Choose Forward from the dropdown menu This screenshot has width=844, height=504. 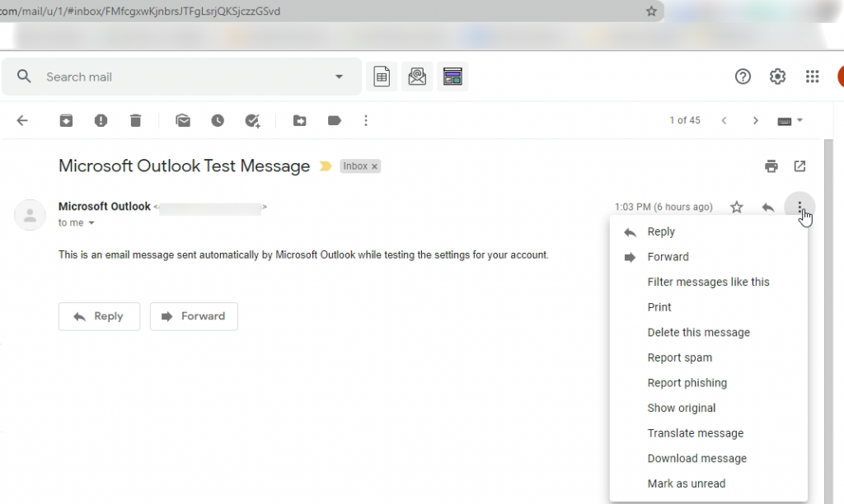708,257
